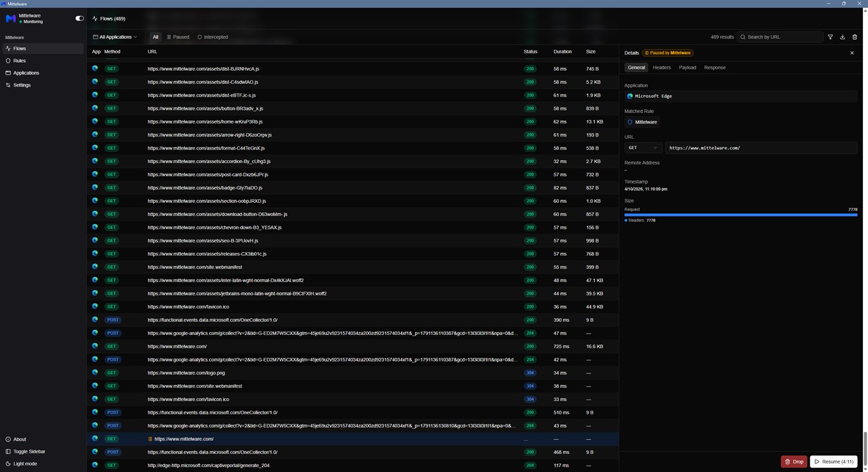Switch to Light mode
Viewport: 868px width, 472px height.
pos(42,464)
